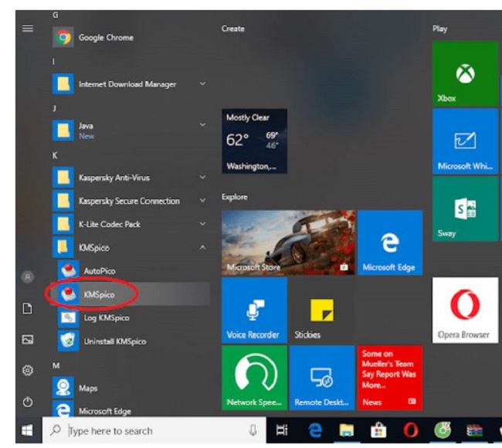The image size is (502, 448).
Task: Click the Windows Start button
Action: pos(28,430)
